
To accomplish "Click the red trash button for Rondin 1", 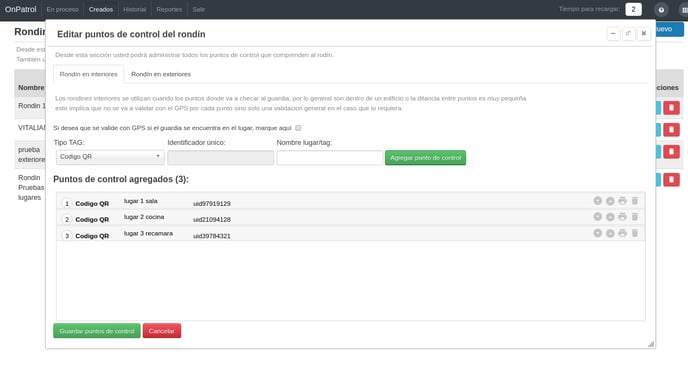I will [x=671, y=108].
